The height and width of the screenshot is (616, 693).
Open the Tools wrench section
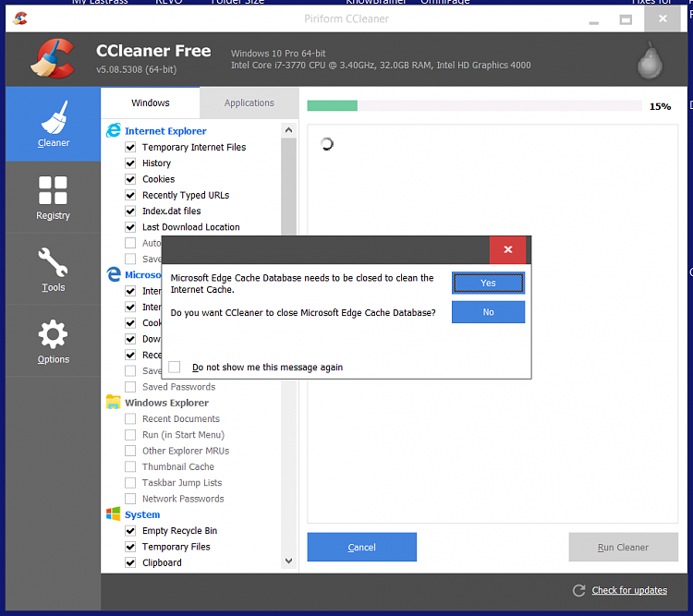tap(53, 269)
